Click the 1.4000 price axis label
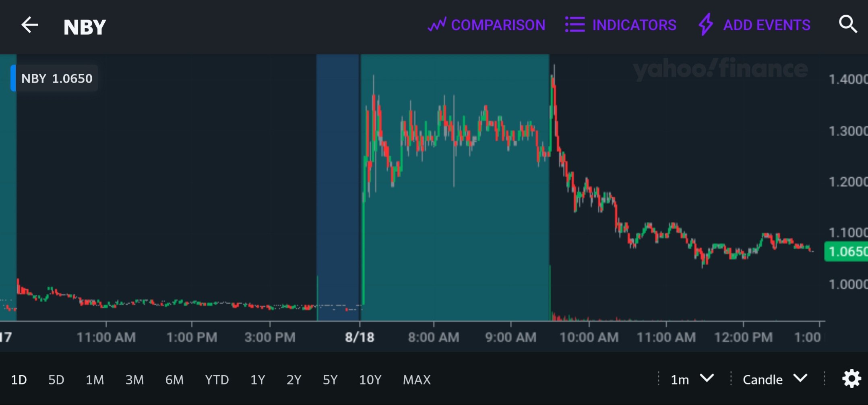This screenshot has height=405, width=868. (848, 79)
